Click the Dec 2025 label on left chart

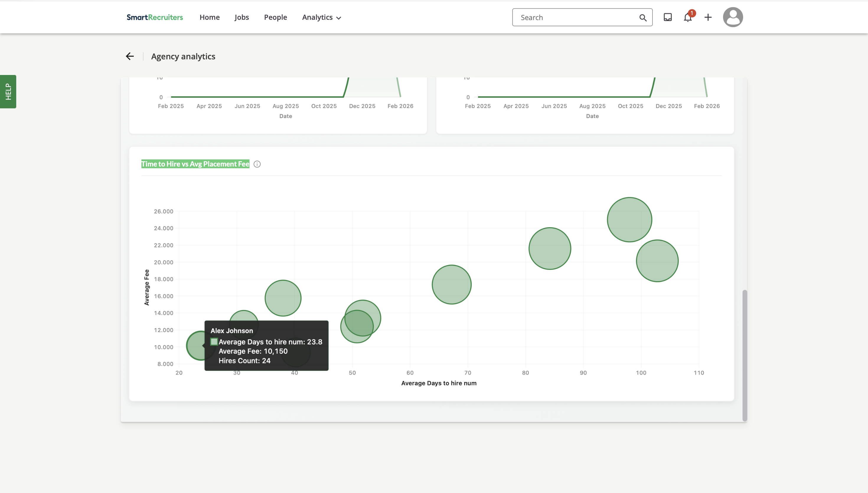pyautogui.click(x=362, y=106)
